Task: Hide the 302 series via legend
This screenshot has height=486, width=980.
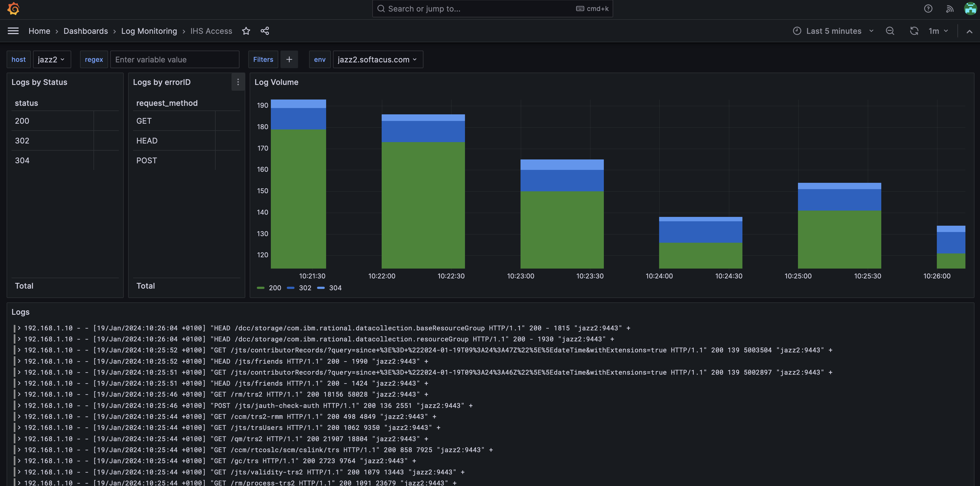Action: [x=300, y=288]
